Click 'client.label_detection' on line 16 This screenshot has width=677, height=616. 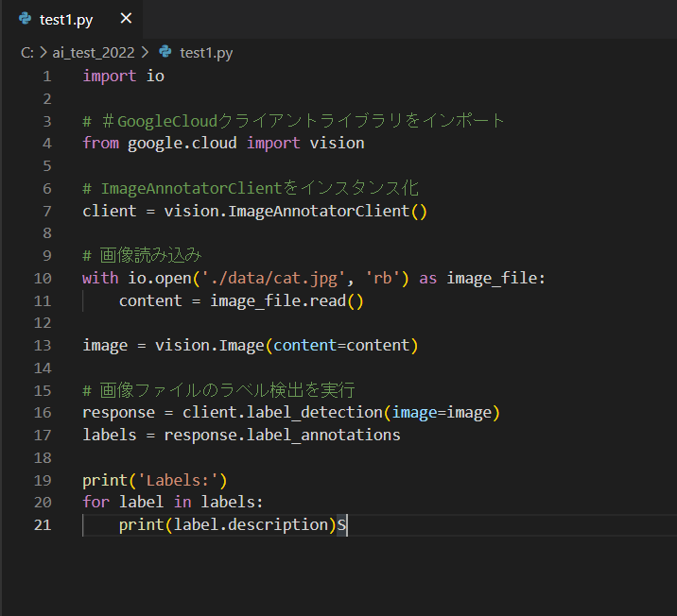283,412
